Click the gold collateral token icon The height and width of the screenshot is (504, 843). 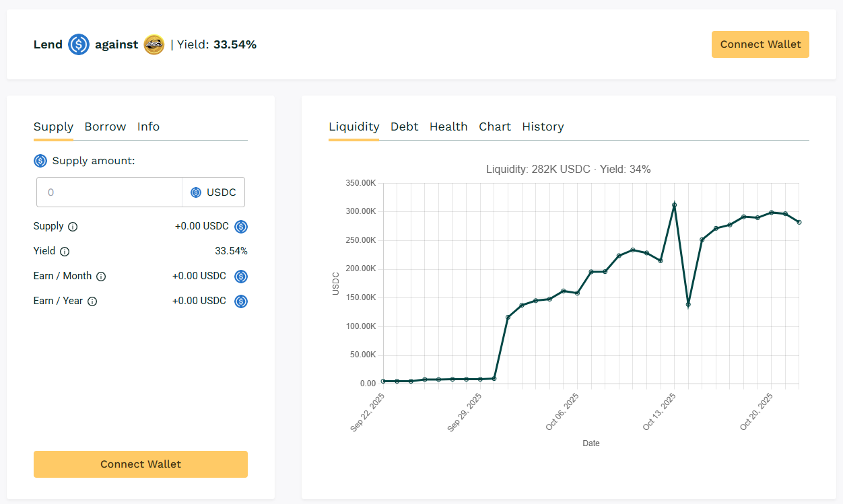[154, 45]
